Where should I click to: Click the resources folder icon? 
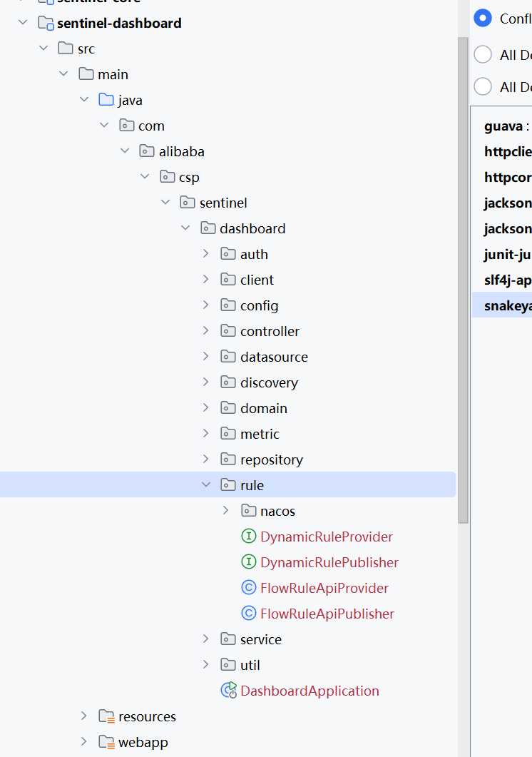tap(106, 716)
